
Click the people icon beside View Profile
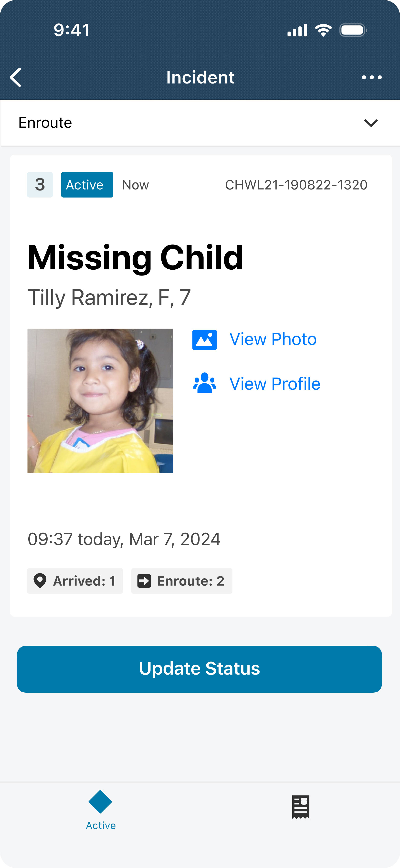[204, 383]
